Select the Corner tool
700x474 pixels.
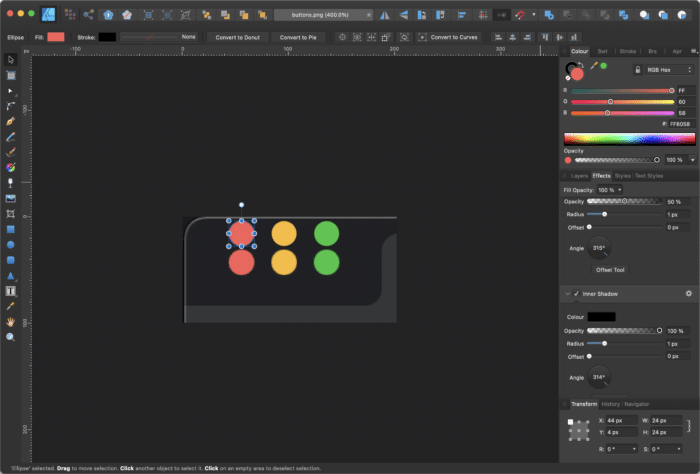click(x=11, y=106)
